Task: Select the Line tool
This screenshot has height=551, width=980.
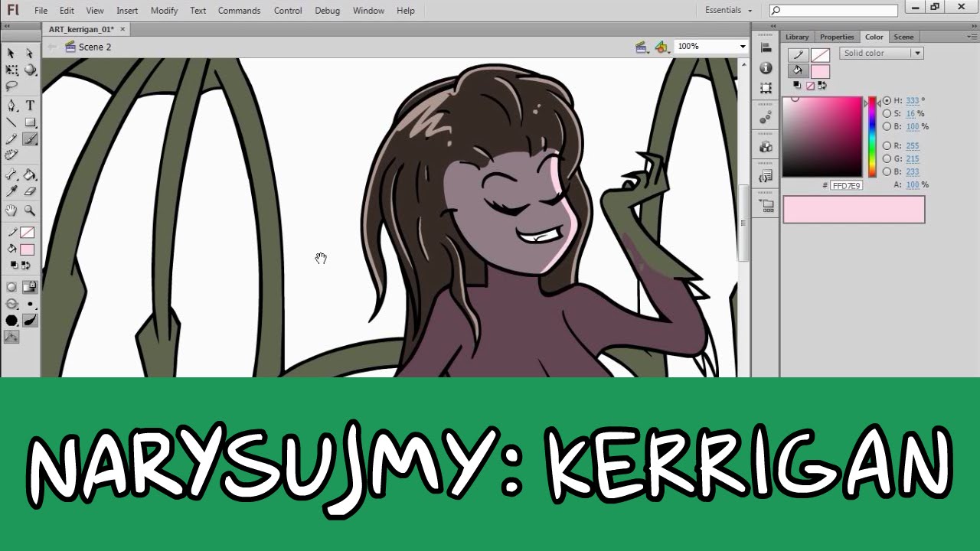Action: point(11,122)
